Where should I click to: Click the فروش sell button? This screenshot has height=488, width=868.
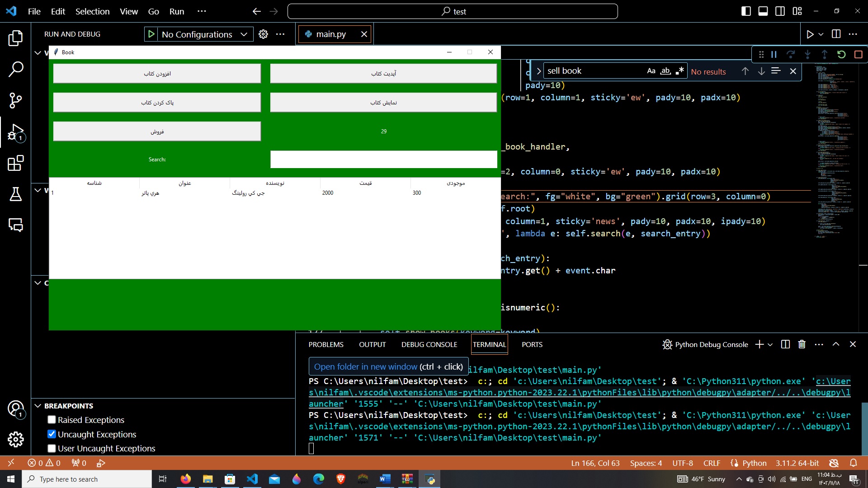pyautogui.click(x=157, y=131)
